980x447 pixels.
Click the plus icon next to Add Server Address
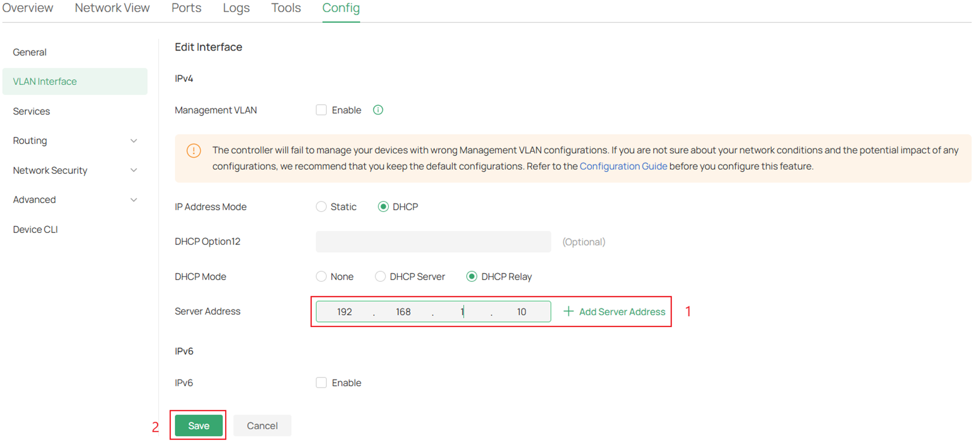568,311
